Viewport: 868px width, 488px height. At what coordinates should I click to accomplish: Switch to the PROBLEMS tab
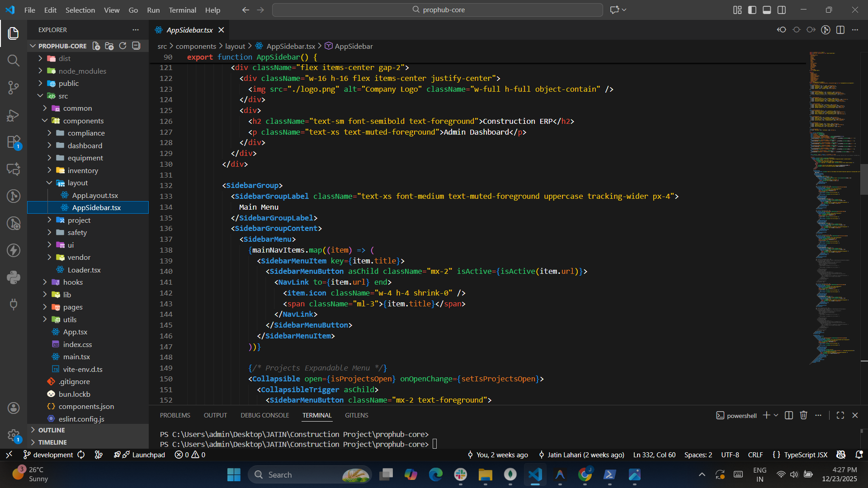tap(175, 415)
